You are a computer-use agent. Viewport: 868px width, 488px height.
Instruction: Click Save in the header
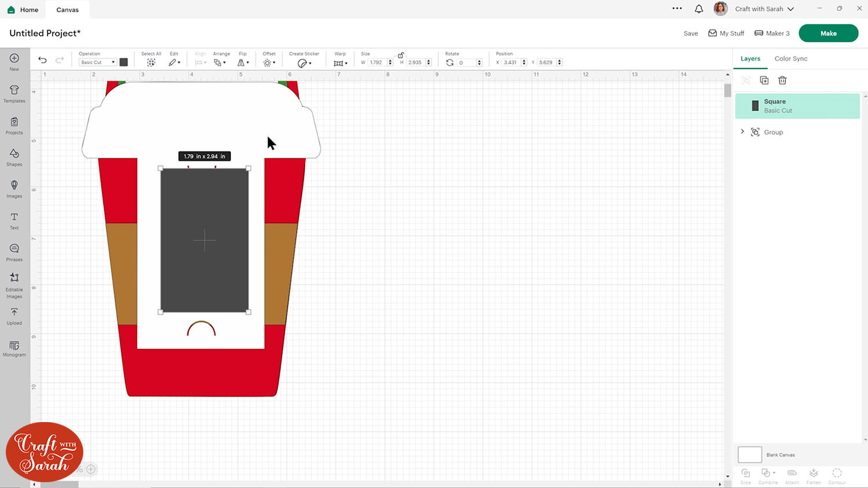[690, 34]
